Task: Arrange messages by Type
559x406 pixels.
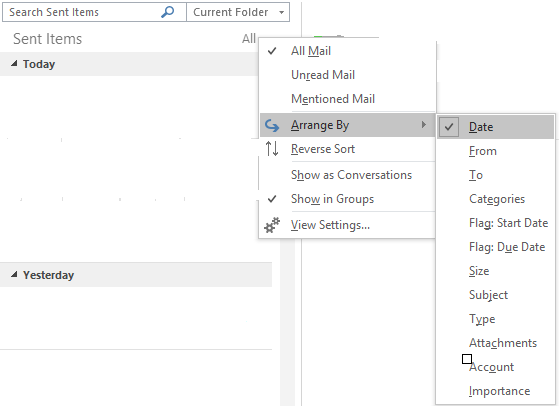Action: click(496, 319)
